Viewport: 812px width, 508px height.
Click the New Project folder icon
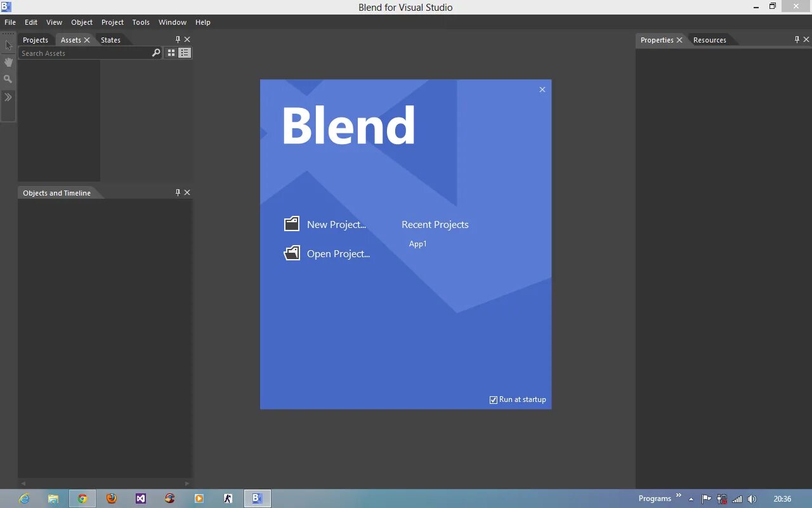(x=292, y=224)
